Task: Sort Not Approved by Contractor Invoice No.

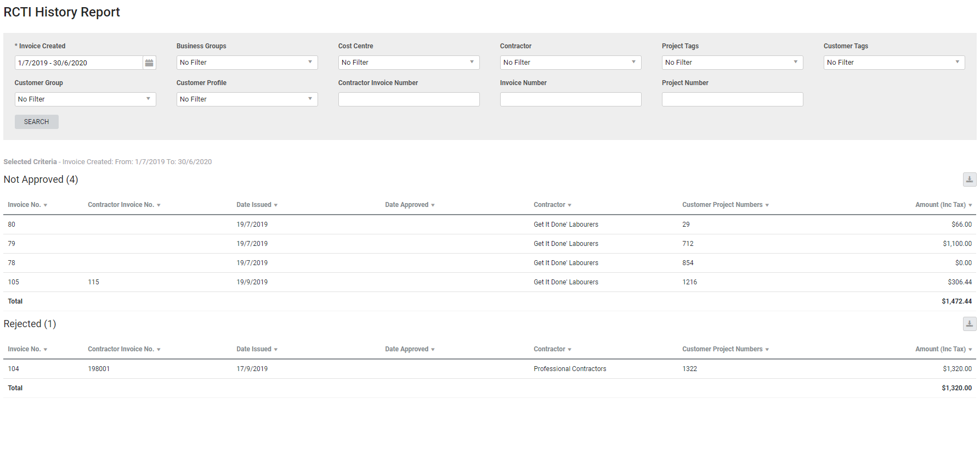Action: pos(124,205)
